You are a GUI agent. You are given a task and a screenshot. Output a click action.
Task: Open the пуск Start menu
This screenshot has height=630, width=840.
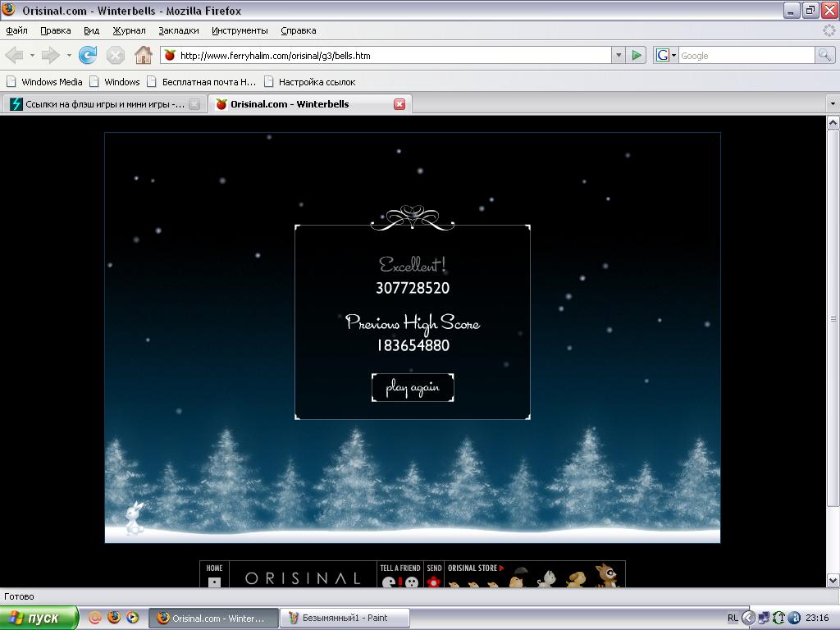[x=39, y=618]
